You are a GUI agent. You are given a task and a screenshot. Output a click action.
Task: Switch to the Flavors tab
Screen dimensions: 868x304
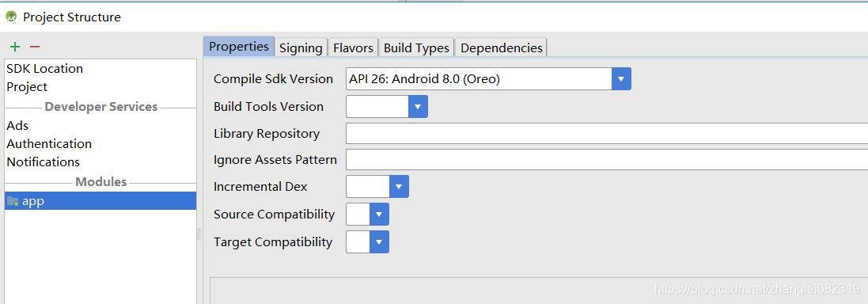coord(353,47)
